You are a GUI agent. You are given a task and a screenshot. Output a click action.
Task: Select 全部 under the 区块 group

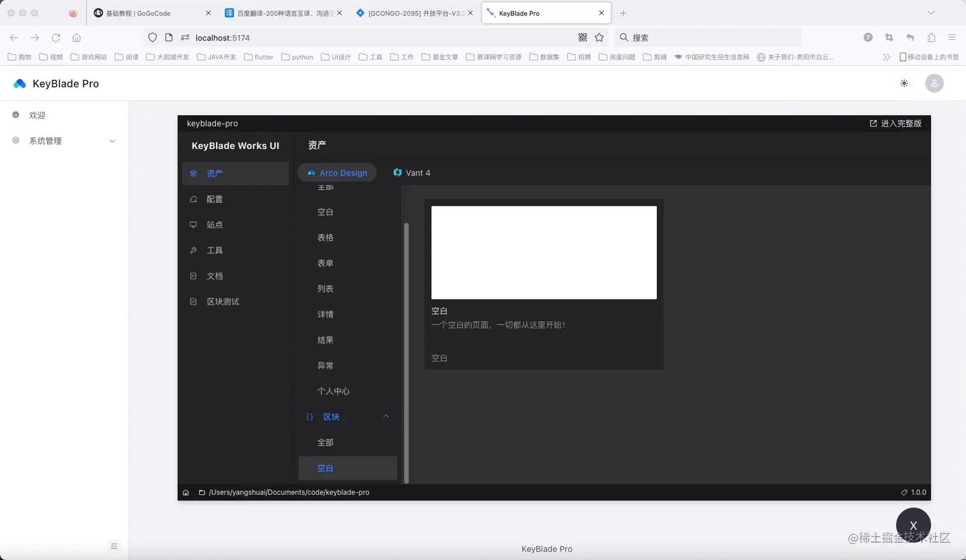pos(348,443)
